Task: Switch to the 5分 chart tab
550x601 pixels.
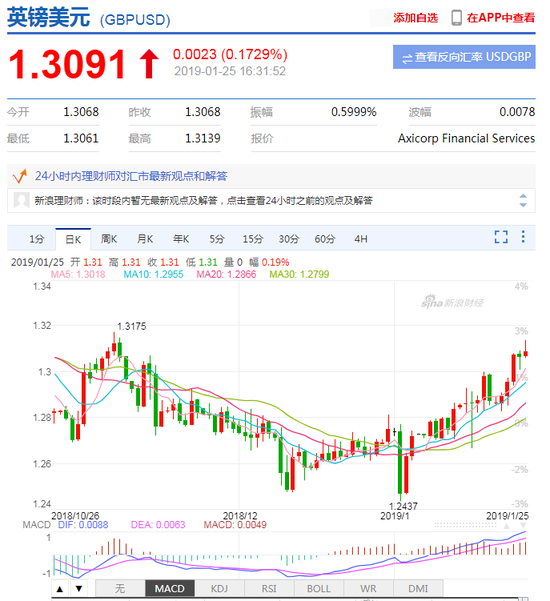Action: (217, 239)
